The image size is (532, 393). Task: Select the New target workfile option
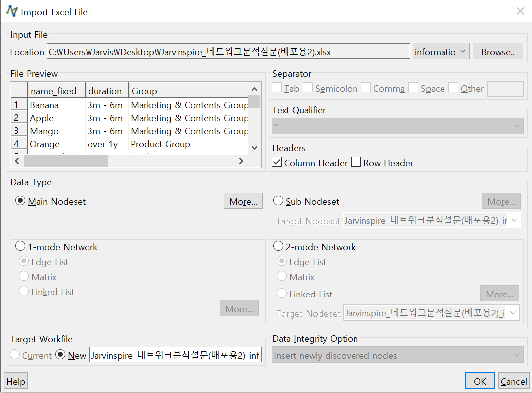(60, 355)
